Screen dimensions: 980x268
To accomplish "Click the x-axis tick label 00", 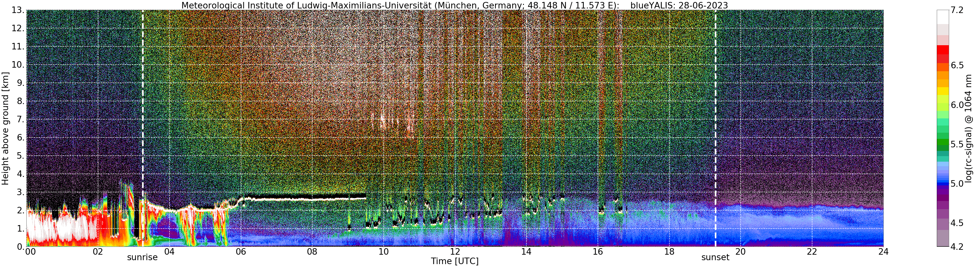I will click(31, 252).
